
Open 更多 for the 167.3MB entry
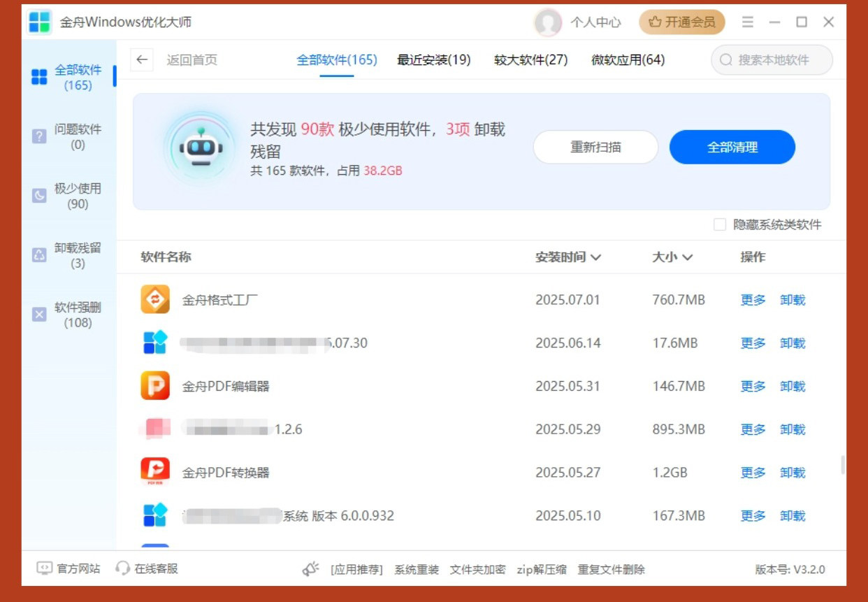click(x=753, y=516)
